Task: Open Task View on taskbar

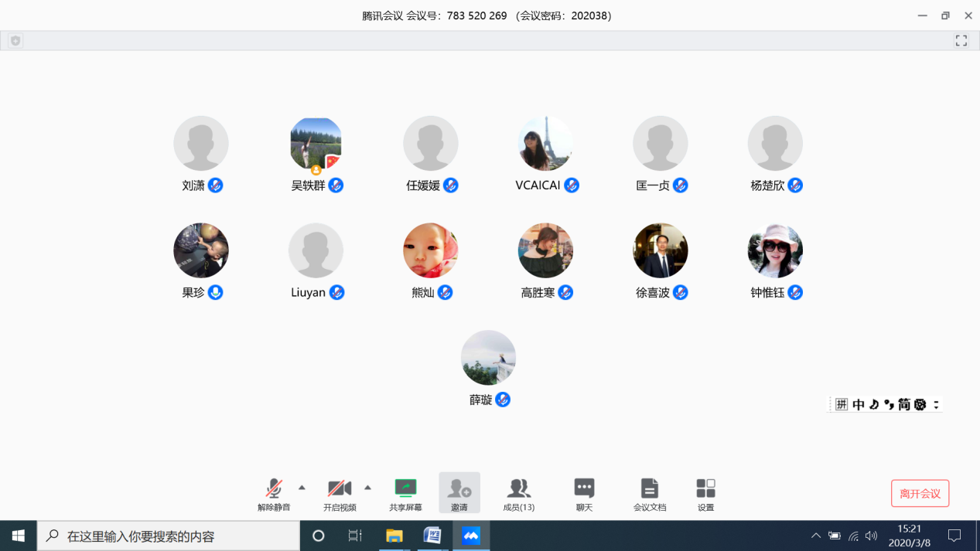Action: click(x=355, y=536)
